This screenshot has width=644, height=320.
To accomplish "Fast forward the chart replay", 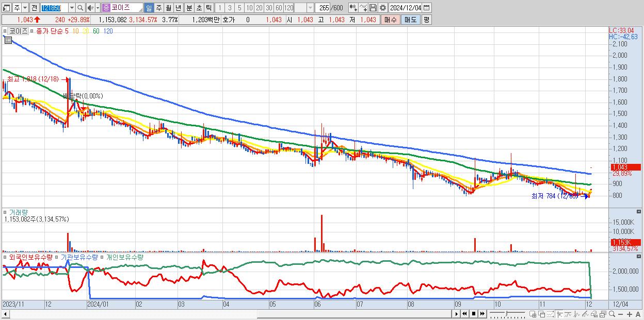I will coord(482,314).
